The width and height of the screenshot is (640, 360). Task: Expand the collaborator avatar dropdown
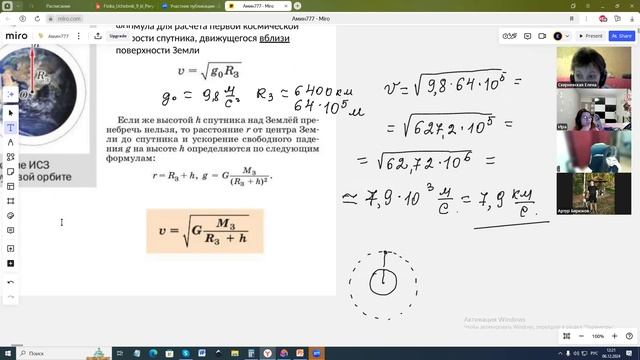pyautogui.click(x=567, y=36)
